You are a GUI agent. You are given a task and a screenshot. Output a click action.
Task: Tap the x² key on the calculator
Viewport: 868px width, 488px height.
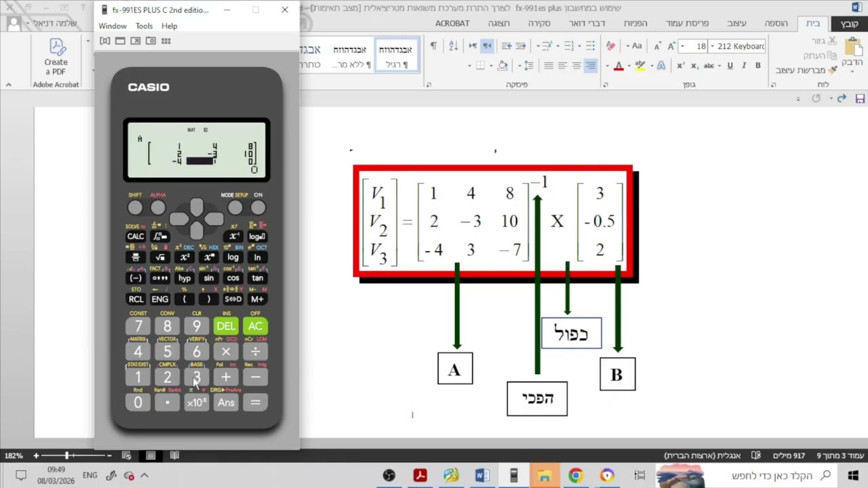click(184, 258)
